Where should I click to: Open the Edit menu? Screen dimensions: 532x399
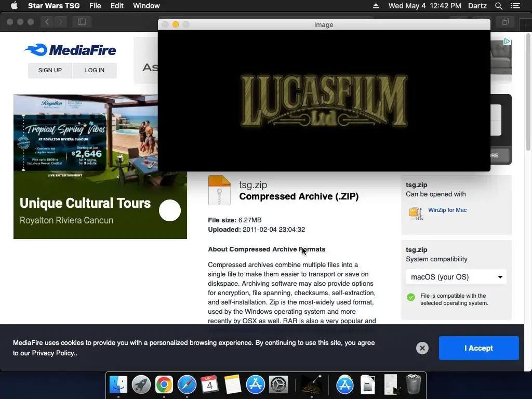pyautogui.click(x=117, y=6)
